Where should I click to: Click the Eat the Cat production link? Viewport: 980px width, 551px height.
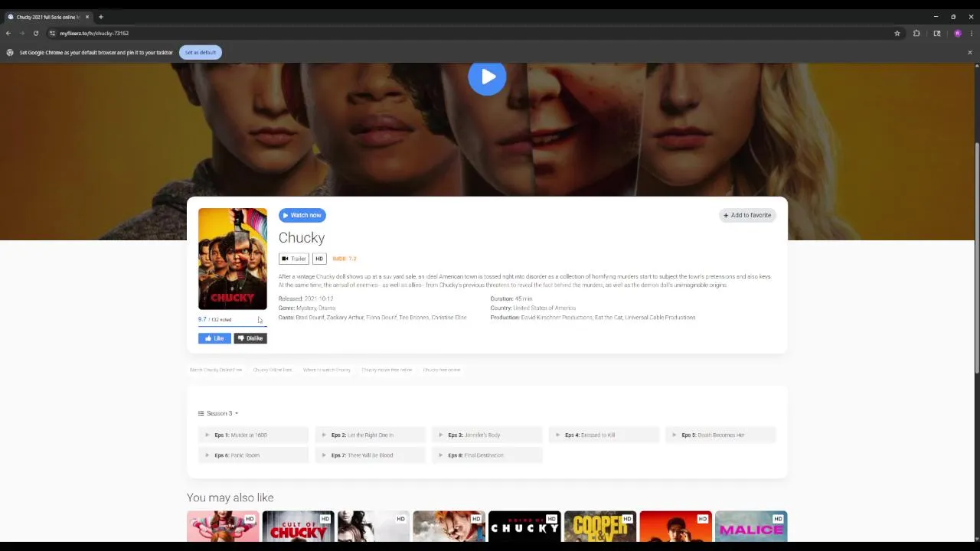[x=609, y=318]
